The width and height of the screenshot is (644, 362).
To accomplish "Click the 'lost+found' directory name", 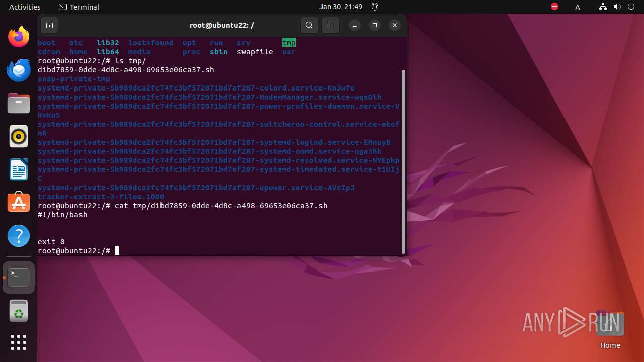I will point(150,43).
